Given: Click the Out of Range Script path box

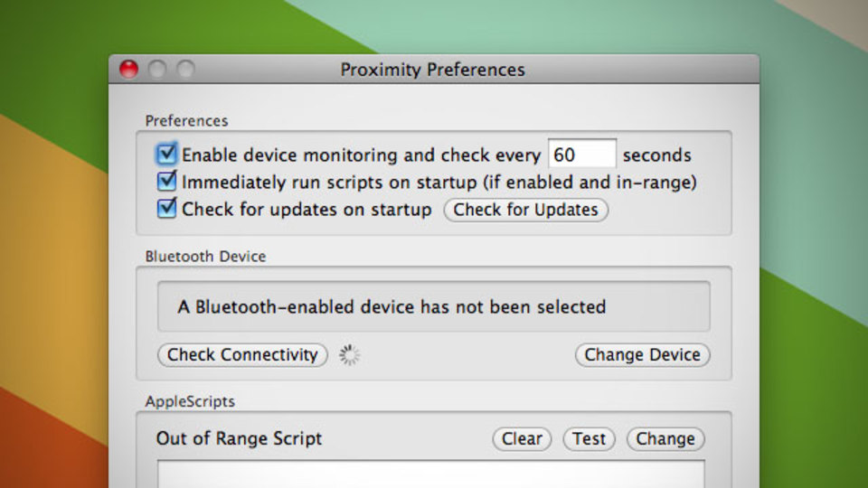Looking at the screenshot, I should 431,474.
